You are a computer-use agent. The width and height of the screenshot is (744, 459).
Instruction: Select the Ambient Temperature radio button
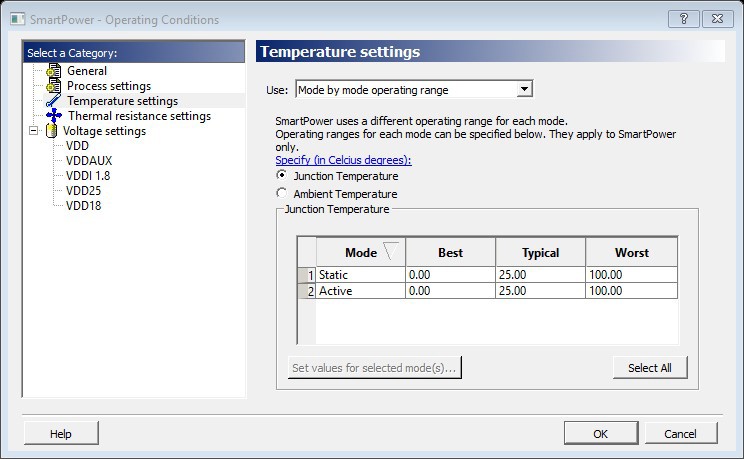[x=282, y=194]
